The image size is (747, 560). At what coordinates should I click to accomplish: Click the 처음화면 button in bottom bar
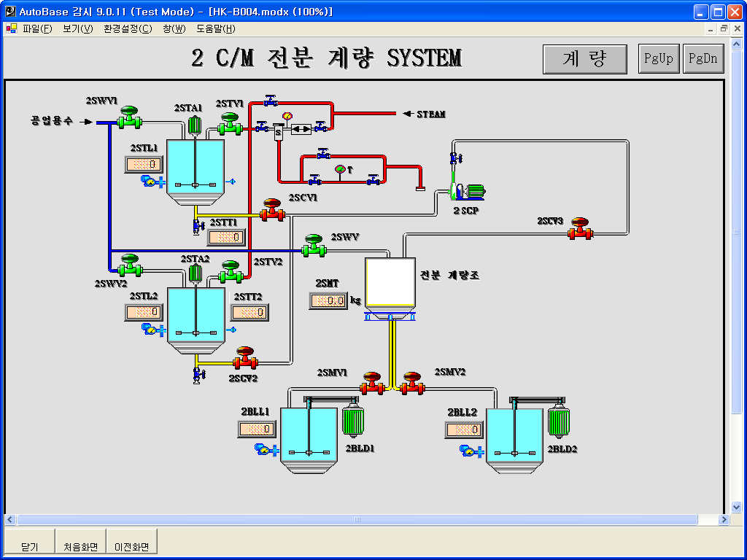80,546
